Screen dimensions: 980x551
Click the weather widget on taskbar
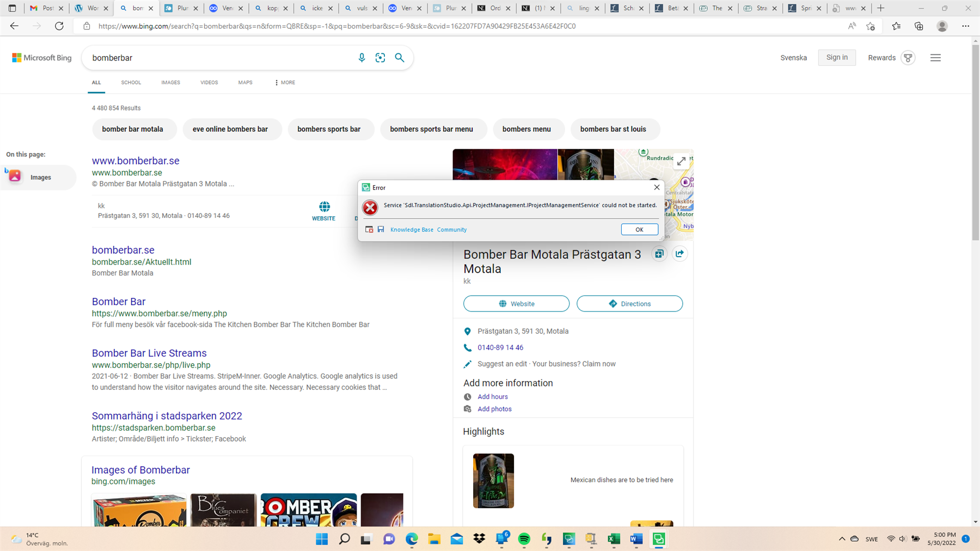click(39, 539)
